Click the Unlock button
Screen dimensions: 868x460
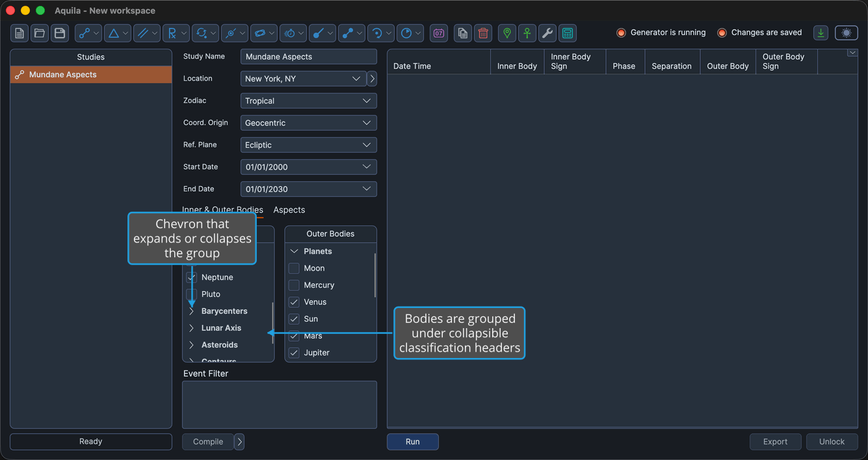pyautogui.click(x=832, y=442)
